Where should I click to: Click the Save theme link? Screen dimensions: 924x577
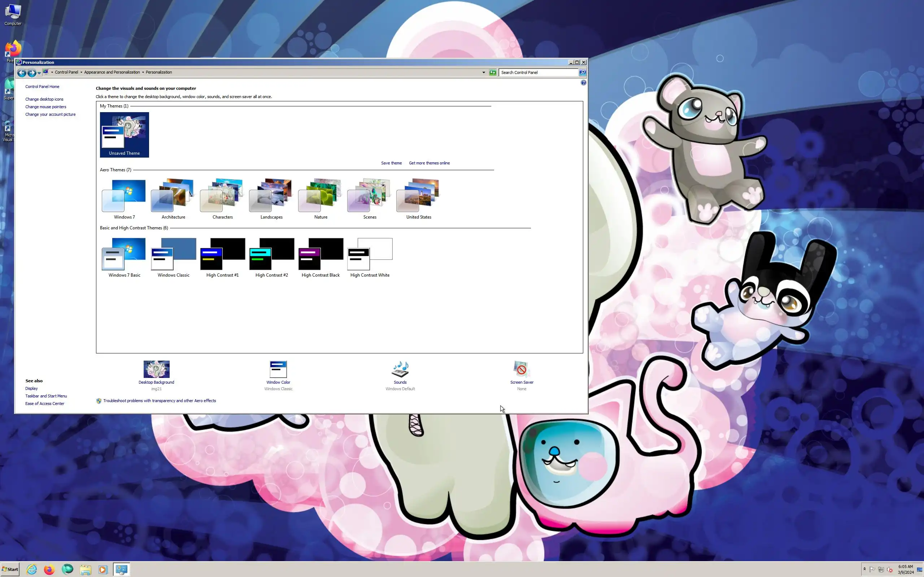[391, 163]
